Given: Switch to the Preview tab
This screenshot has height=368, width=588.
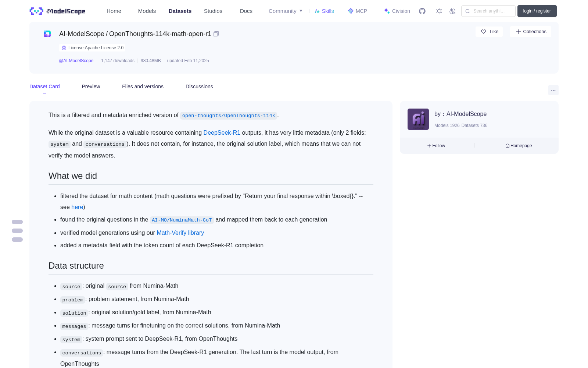Looking at the screenshot, I should 91,86.
